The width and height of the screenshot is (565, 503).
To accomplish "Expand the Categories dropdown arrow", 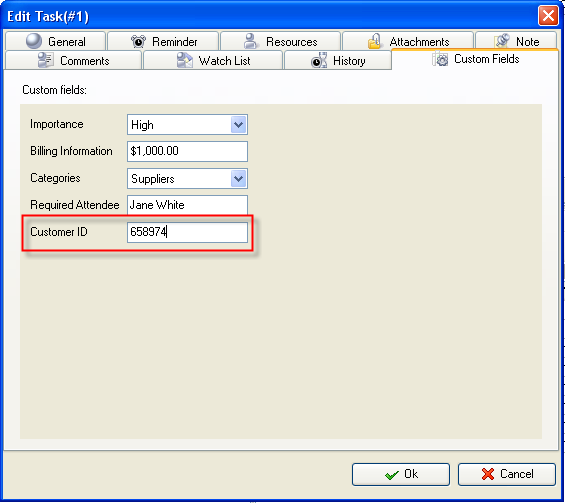I will click(238, 179).
